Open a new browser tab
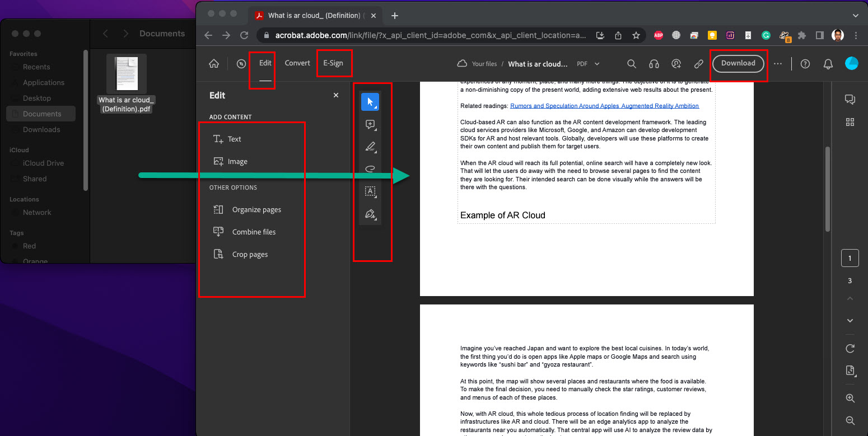 click(395, 16)
